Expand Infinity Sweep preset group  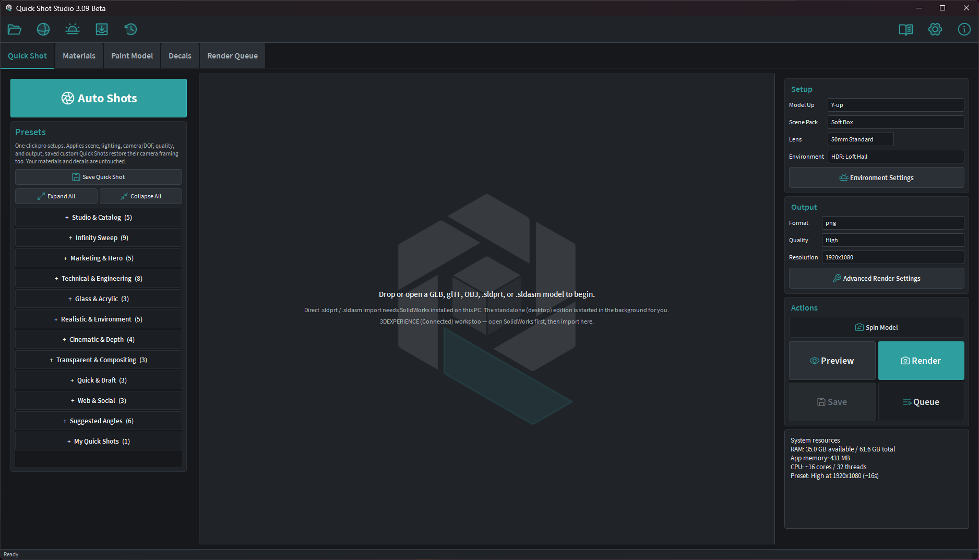point(99,237)
